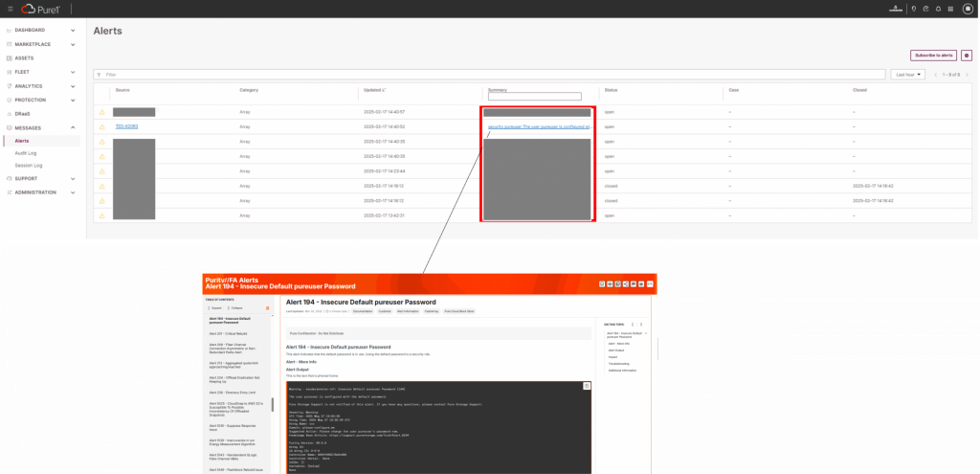The height and width of the screenshot is (474, 980).
Task: Click the copy icon in alert output box
Action: click(587, 385)
